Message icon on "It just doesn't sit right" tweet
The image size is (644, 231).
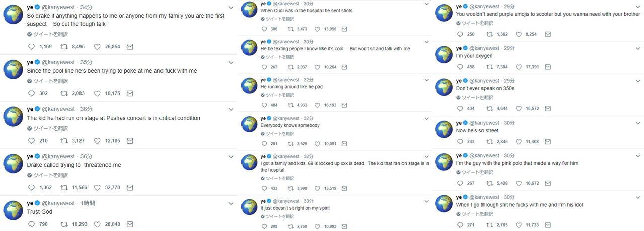pyautogui.click(x=344, y=226)
